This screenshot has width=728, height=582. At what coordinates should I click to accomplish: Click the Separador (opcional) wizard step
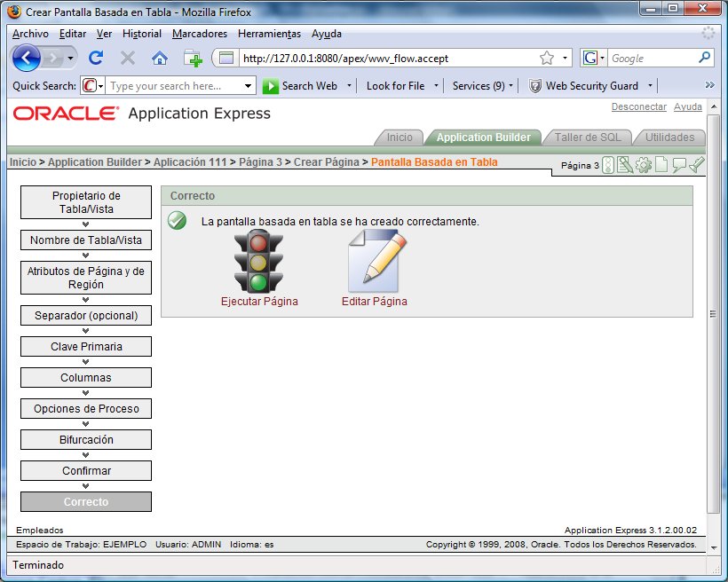86,316
